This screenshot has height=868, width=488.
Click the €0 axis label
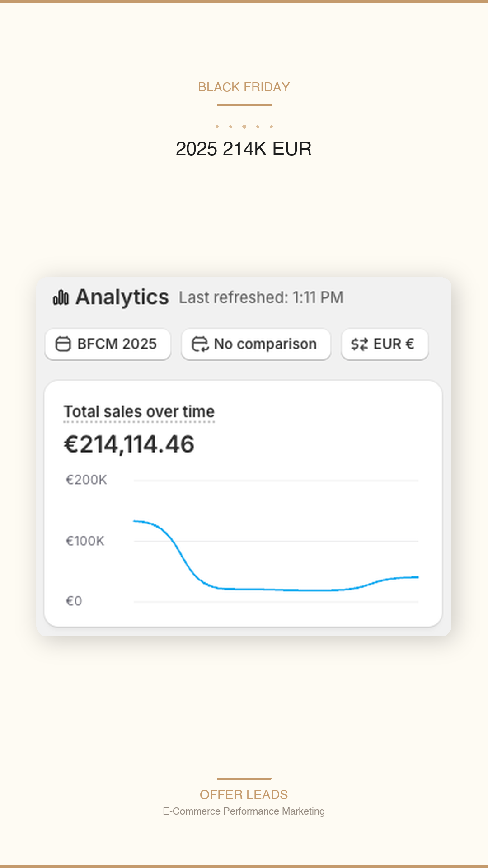coord(74,601)
